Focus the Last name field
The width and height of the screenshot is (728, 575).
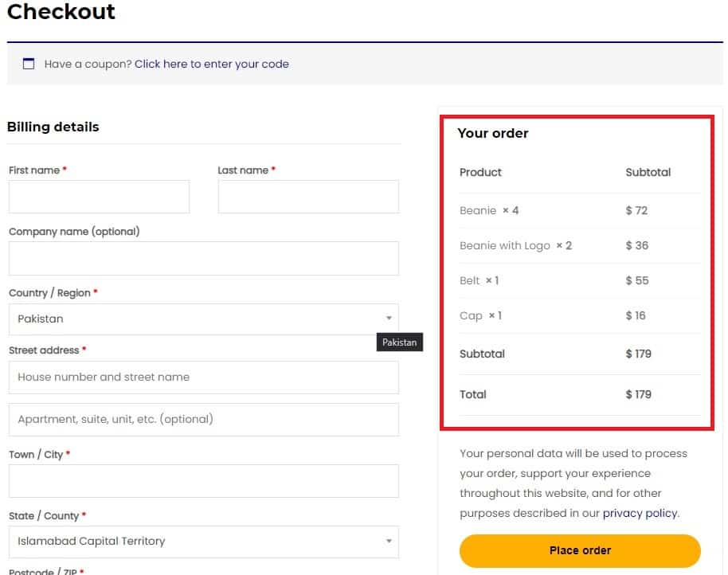(x=308, y=197)
